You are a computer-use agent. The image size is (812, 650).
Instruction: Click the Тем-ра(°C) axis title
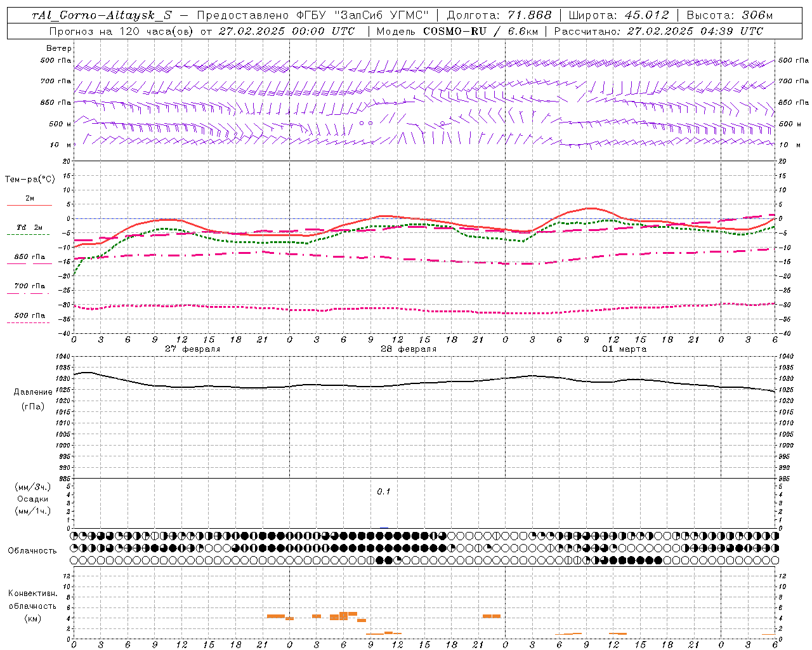pos(30,180)
